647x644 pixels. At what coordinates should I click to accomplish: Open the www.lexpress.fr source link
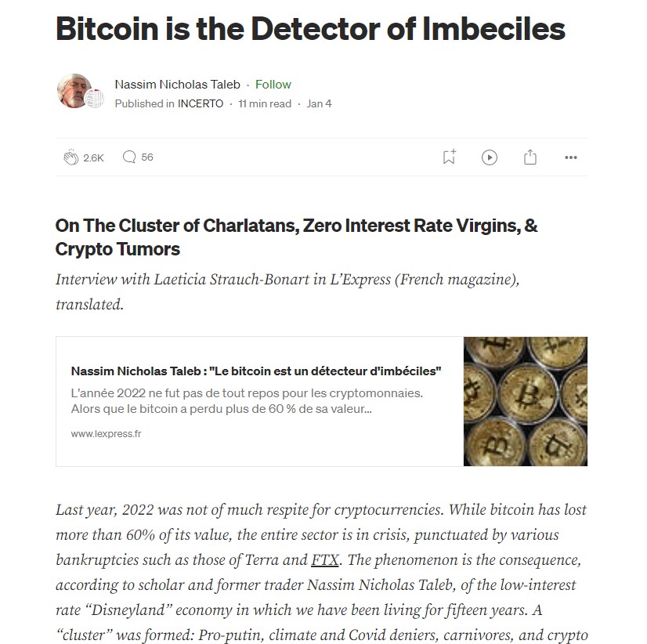[x=106, y=434]
